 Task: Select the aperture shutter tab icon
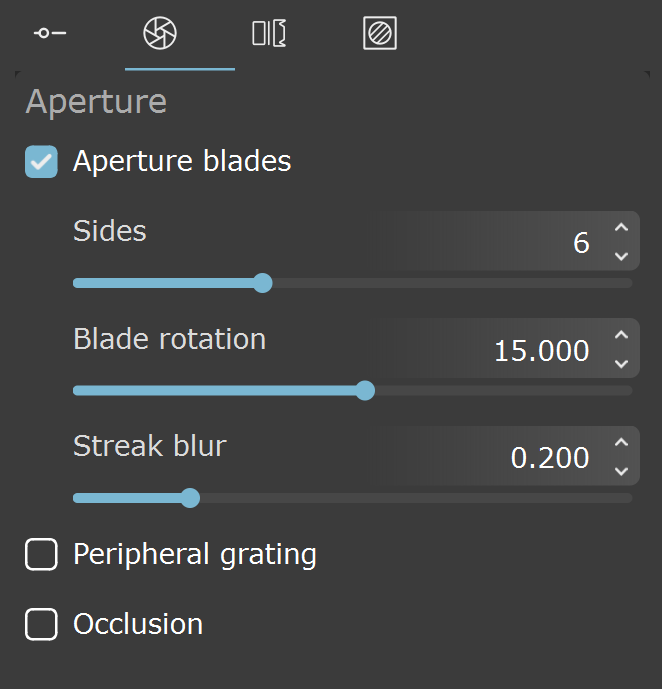click(x=160, y=33)
